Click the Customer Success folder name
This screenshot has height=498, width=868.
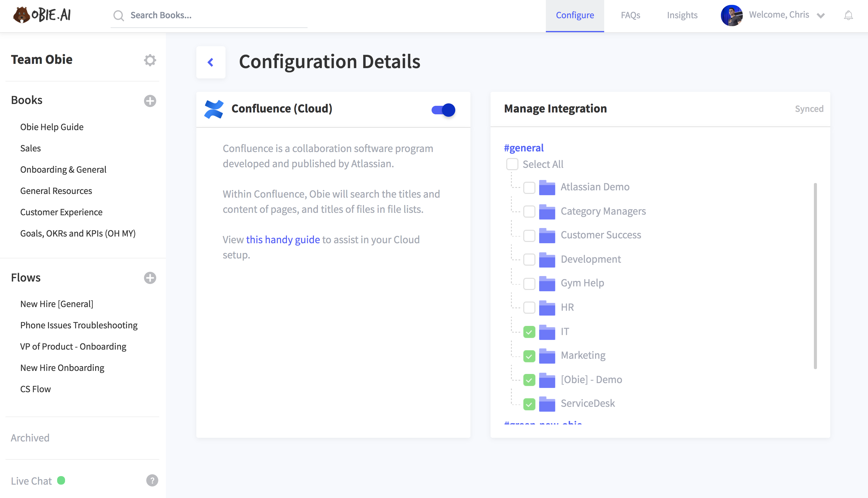click(x=601, y=235)
